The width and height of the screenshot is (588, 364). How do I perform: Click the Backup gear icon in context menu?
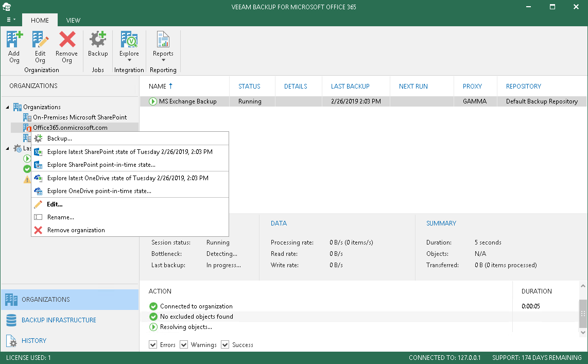(x=38, y=138)
